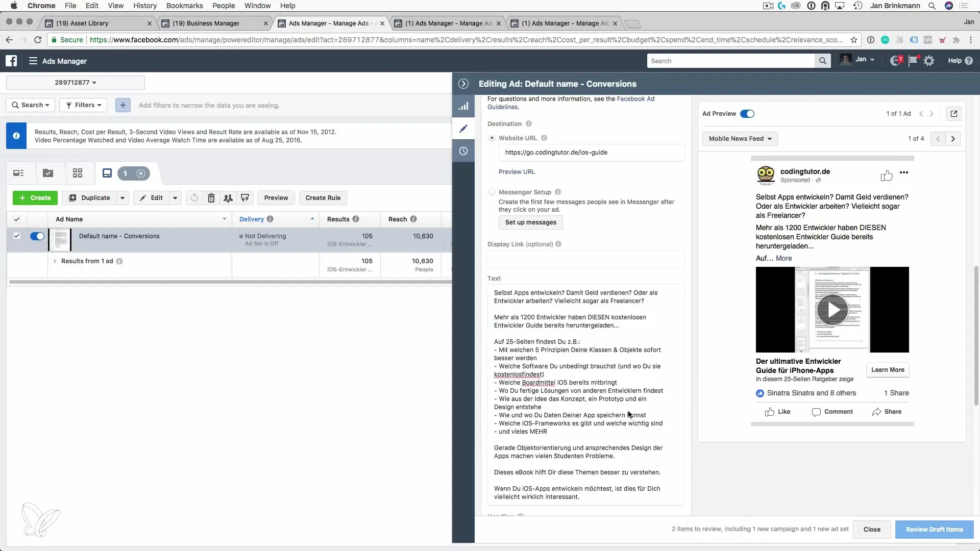The image size is (980, 551).
Task: Switch to the Asset Library browser tab
Action: tap(98, 23)
